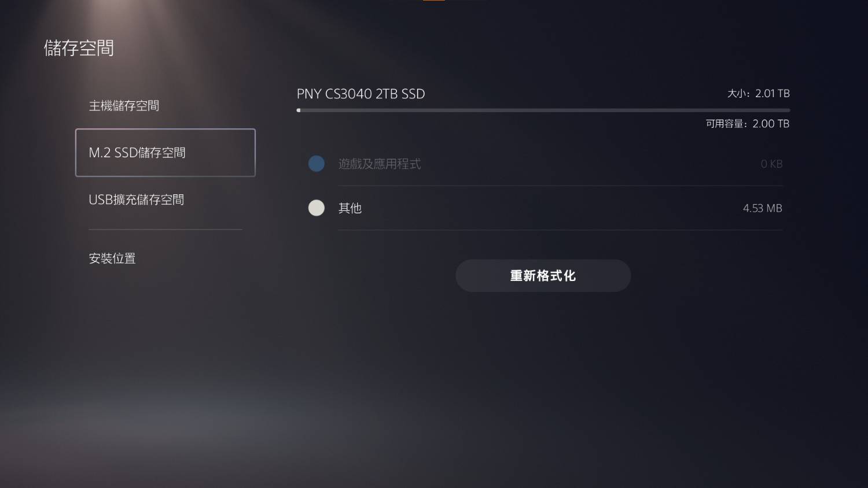
Task: Select the 遊戲及應用程式 storage row
Action: tap(545, 164)
